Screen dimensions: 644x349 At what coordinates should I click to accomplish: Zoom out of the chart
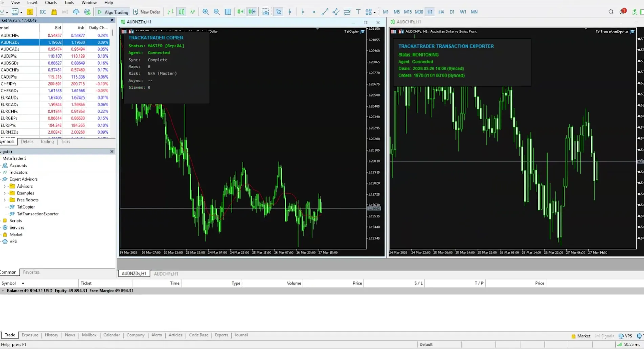click(x=217, y=12)
